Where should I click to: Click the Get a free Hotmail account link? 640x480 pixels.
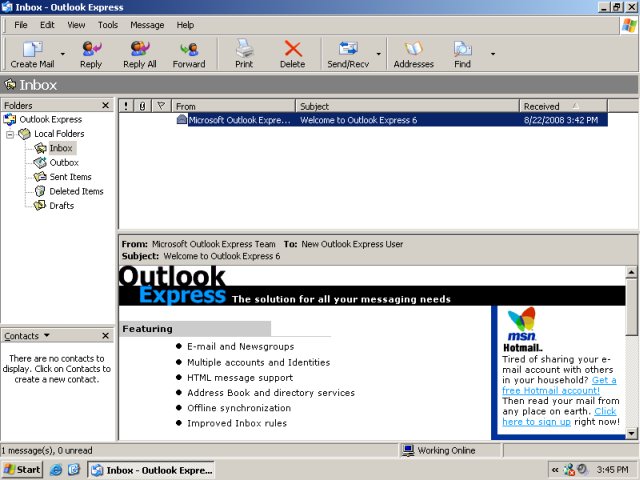click(559, 385)
